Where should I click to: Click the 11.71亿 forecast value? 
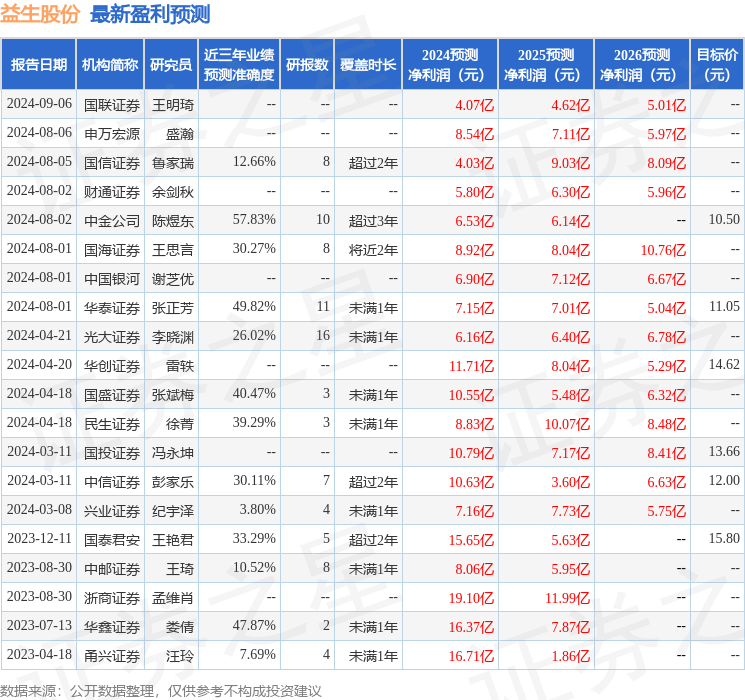[471, 366]
